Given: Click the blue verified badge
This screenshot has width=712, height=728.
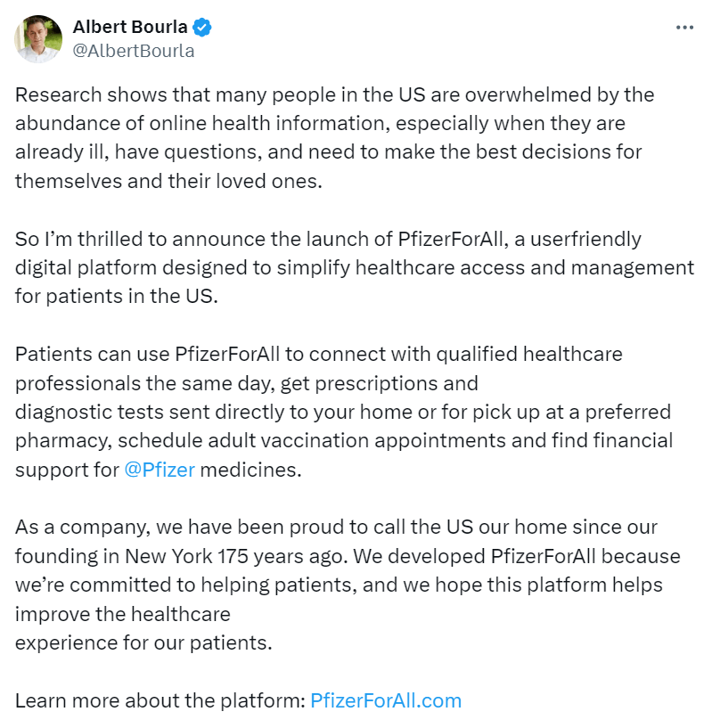Looking at the screenshot, I should (x=203, y=28).
